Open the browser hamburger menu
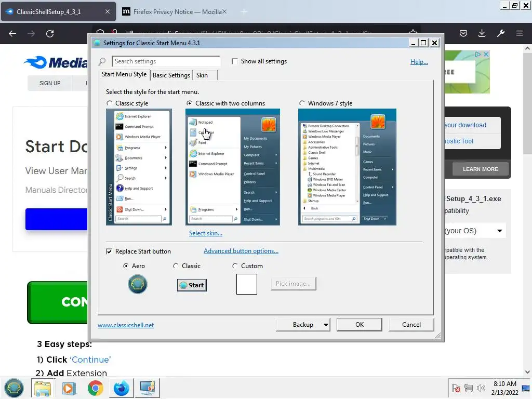Viewport: 532px width, 399px height. tap(520, 33)
